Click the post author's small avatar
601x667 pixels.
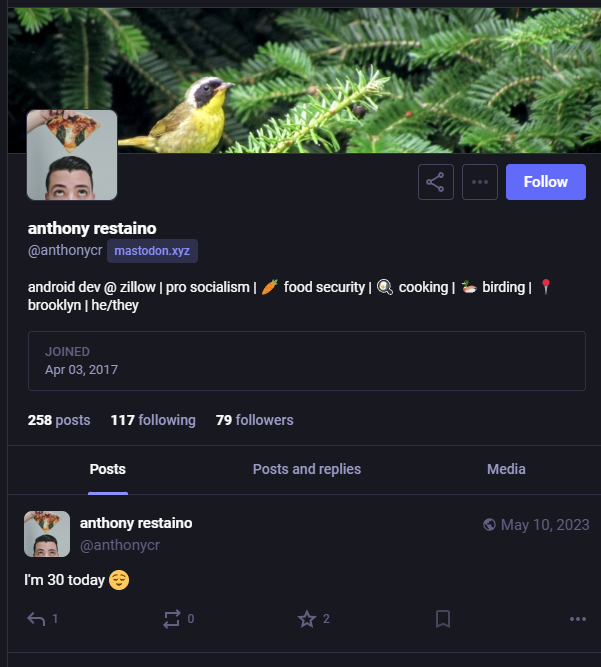click(x=47, y=534)
